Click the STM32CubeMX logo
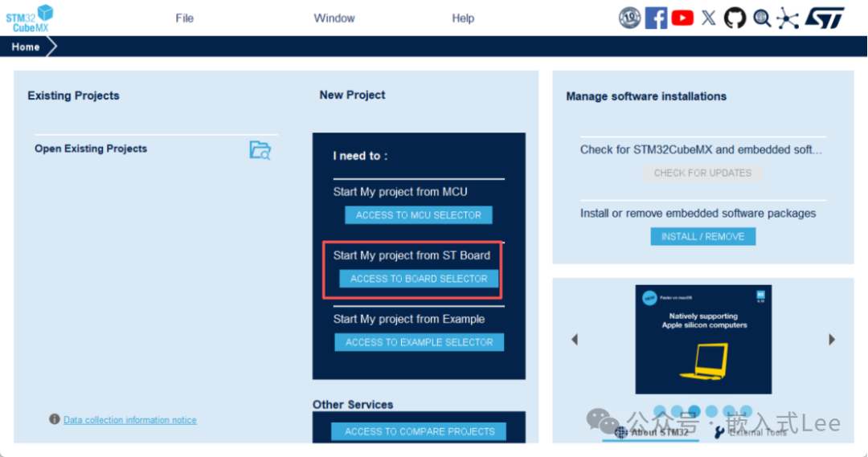This screenshot has height=457, width=868. [30, 18]
